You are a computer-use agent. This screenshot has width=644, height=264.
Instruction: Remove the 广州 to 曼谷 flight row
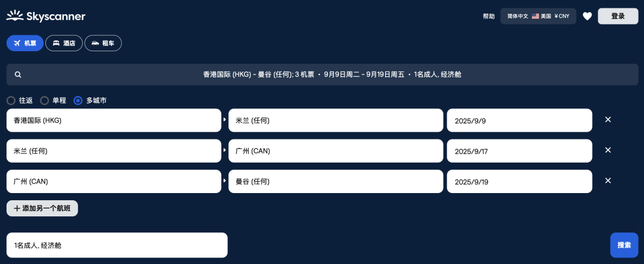pyautogui.click(x=608, y=181)
